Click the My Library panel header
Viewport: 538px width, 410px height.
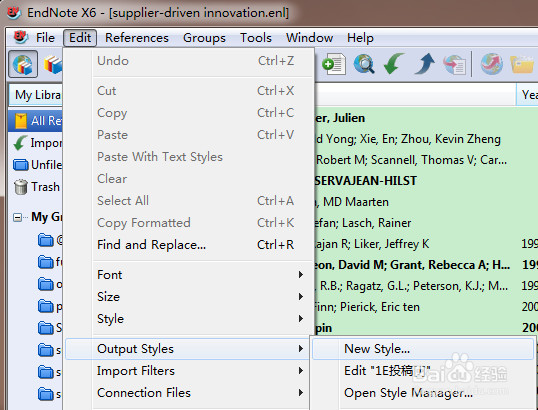click(35, 95)
